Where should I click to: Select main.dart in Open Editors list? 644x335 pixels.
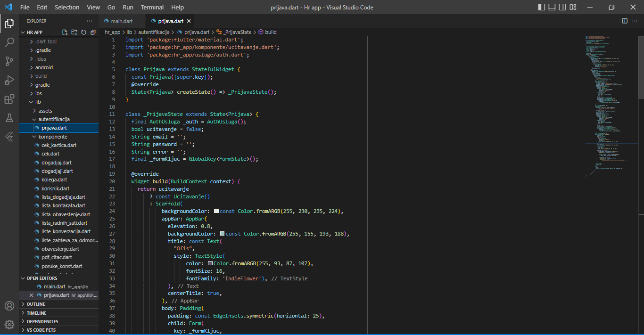pyautogui.click(x=58, y=286)
